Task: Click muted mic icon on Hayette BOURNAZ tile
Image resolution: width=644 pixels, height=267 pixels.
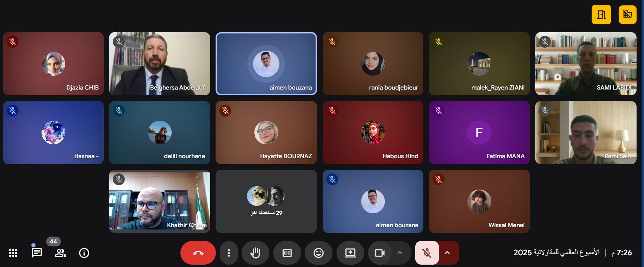Action: 225,111
